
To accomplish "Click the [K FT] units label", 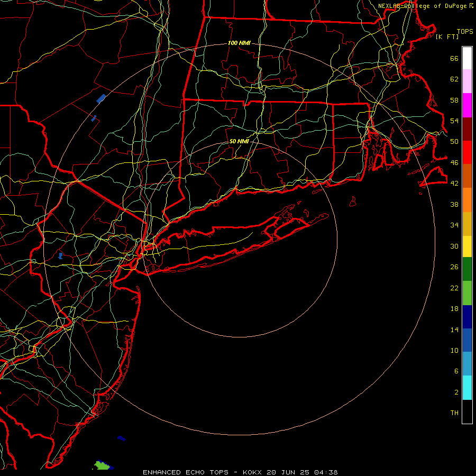I will 447,36.
